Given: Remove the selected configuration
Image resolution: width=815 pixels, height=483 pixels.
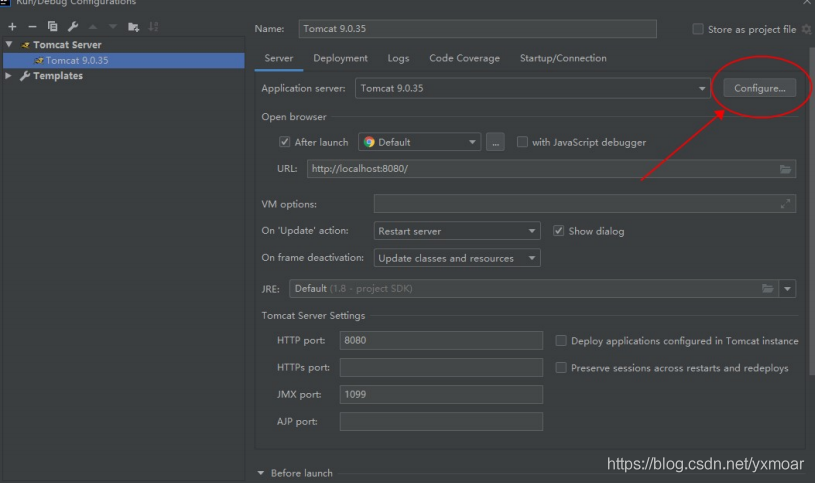Looking at the screenshot, I should tap(32, 27).
